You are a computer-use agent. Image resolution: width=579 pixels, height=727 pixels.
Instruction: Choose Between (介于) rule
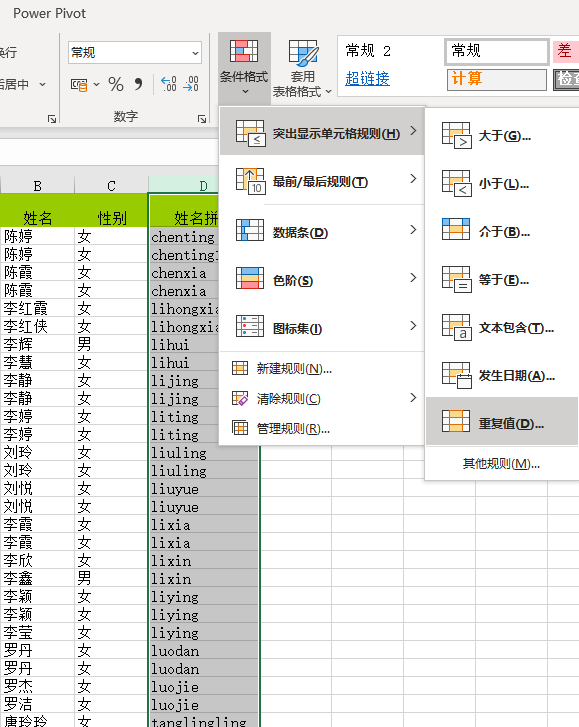[x=502, y=232]
